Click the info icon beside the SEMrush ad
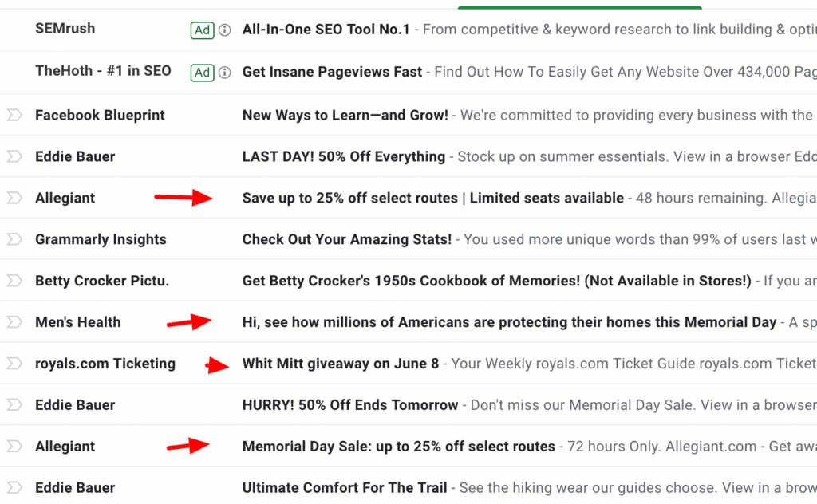The image size is (817, 504). pyautogui.click(x=224, y=29)
